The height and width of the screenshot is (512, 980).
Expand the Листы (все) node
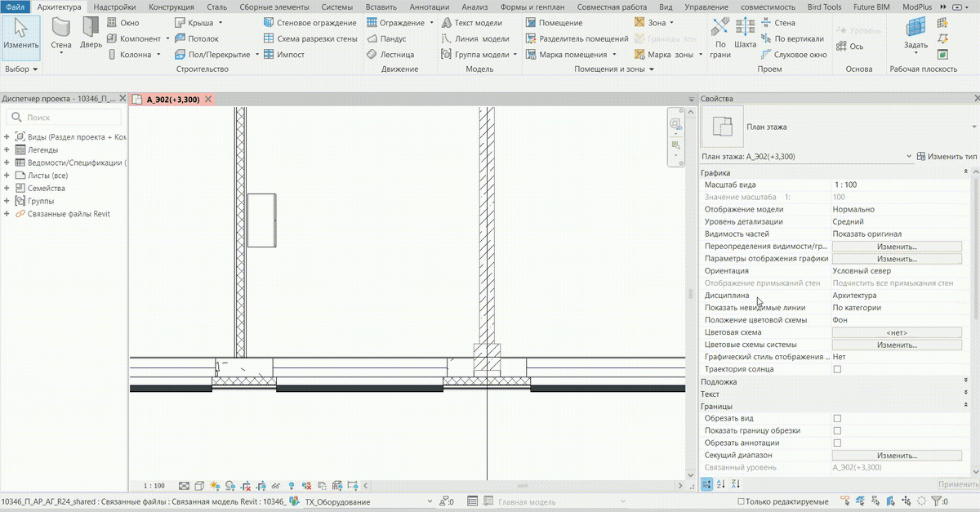coord(7,176)
